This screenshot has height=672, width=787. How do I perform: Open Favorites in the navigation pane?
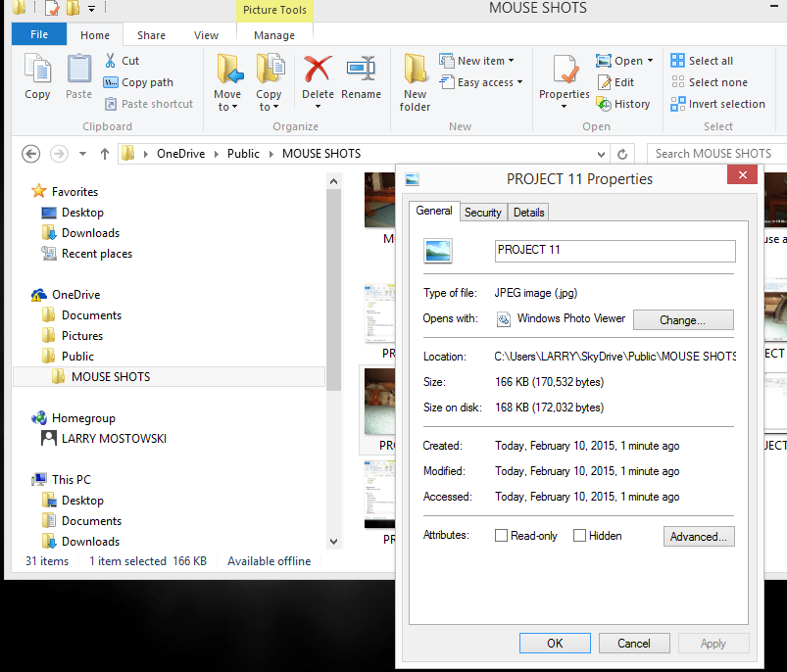pos(65,192)
